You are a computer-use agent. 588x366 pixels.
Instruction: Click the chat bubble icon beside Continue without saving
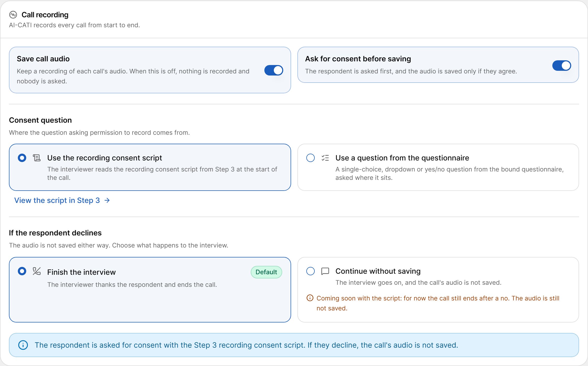pyautogui.click(x=325, y=271)
